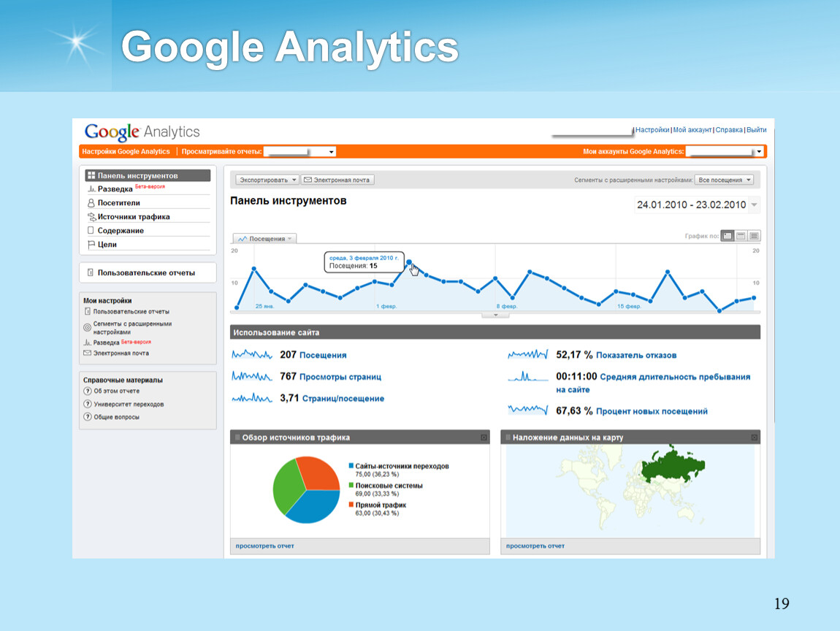
Task: Click the Страниц/посещение sparkline graph
Action: click(x=252, y=398)
